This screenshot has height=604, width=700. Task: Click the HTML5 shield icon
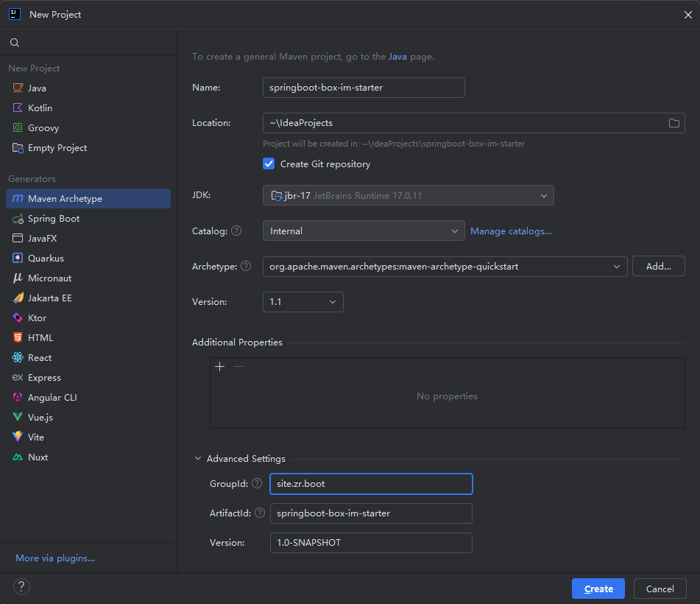pos(18,338)
